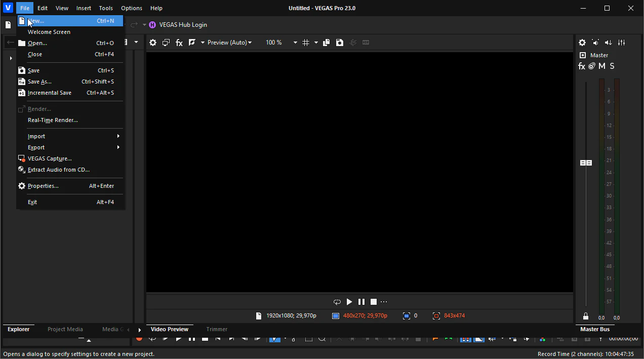The width and height of the screenshot is (644, 359).
Task: Mute the Master bus
Action: click(x=602, y=66)
